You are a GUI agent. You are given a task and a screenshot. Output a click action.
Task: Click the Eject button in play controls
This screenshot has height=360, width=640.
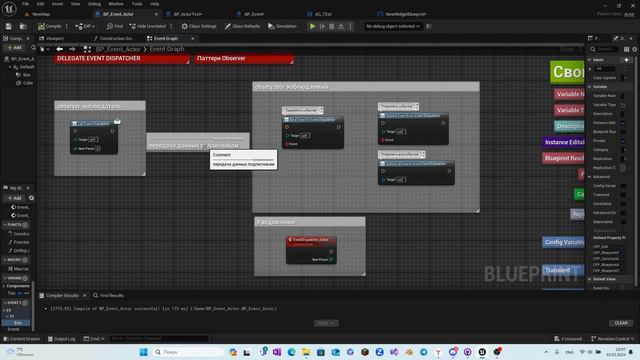click(x=341, y=26)
